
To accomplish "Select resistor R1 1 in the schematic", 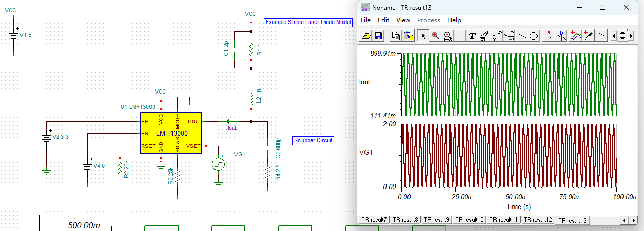I will coord(251,50).
